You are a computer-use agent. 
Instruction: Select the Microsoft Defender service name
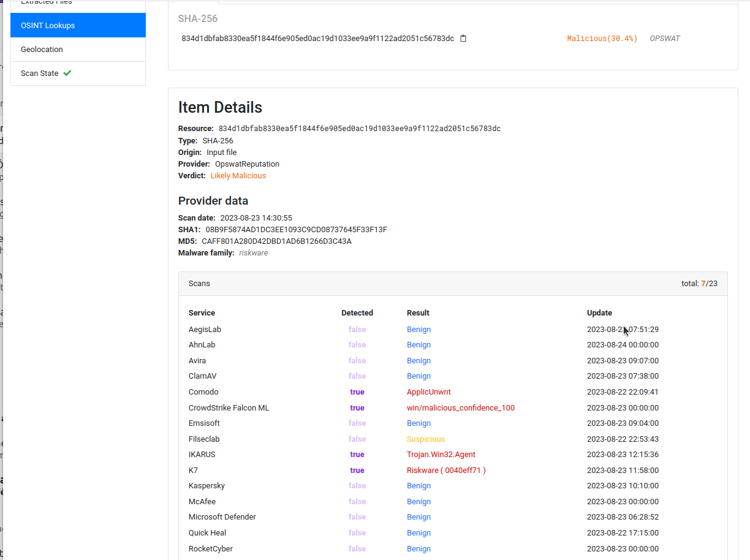coord(222,517)
